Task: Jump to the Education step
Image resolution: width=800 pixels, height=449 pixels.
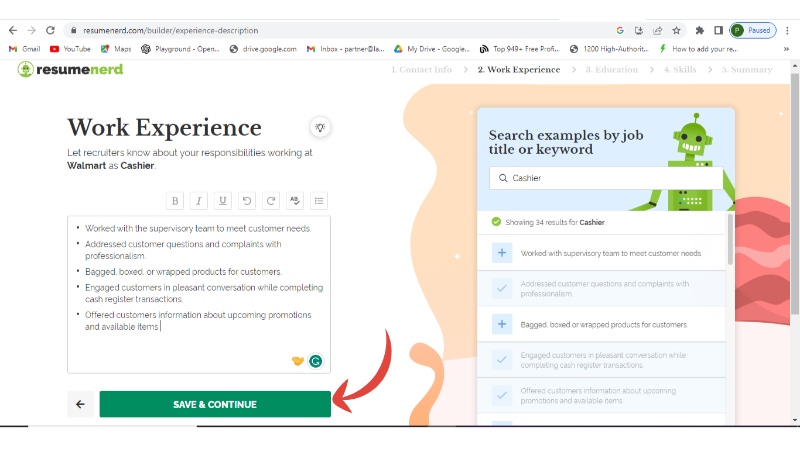Action: (611, 70)
